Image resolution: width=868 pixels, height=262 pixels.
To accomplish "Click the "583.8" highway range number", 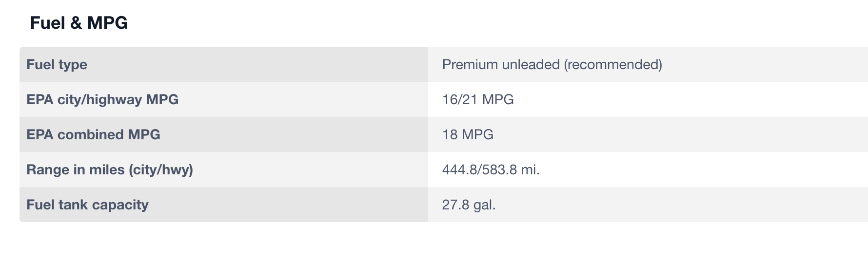I will [x=499, y=169].
